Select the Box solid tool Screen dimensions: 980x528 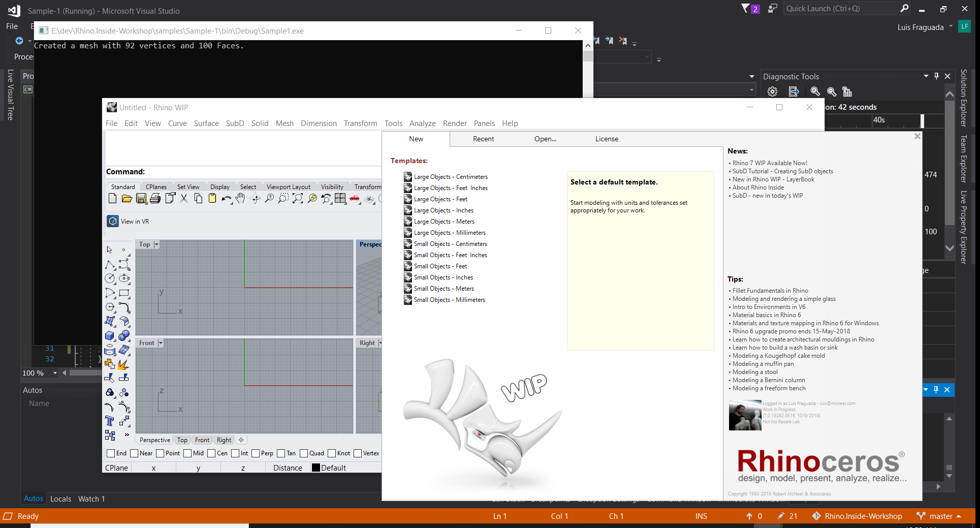click(110, 336)
